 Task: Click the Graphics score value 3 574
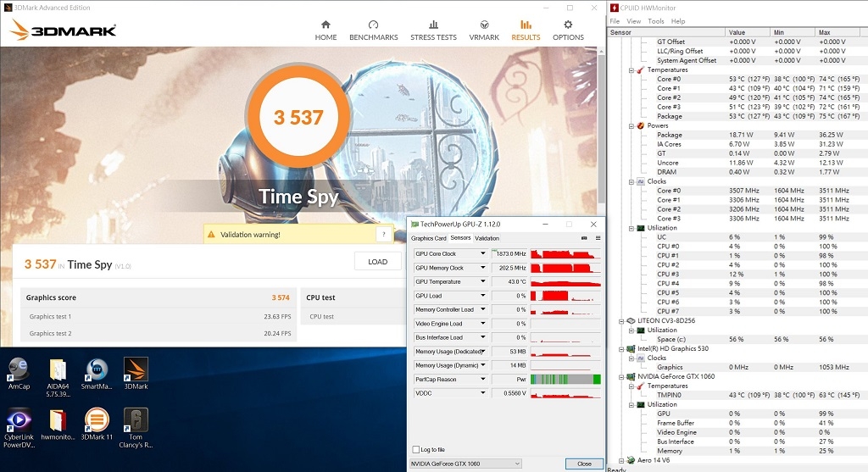[x=280, y=297]
